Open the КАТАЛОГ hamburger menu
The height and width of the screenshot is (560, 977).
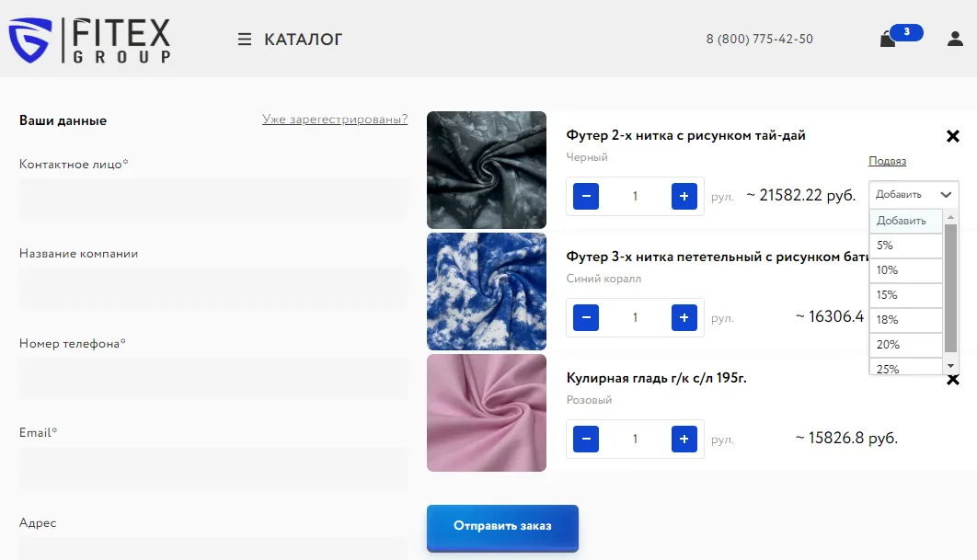tap(290, 40)
